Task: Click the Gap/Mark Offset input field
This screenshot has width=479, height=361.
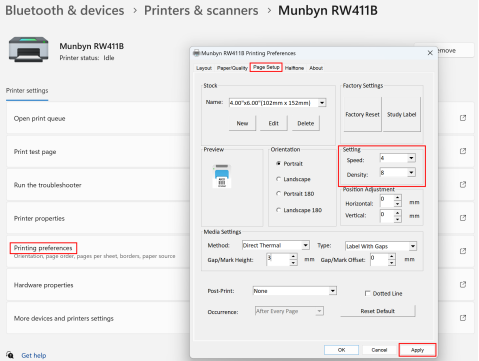Action: click(x=379, y=259)
